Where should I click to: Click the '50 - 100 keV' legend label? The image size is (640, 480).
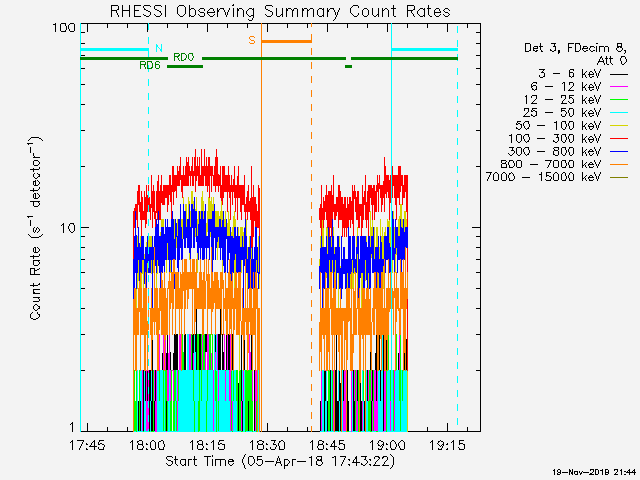click(x=558, y=125)
